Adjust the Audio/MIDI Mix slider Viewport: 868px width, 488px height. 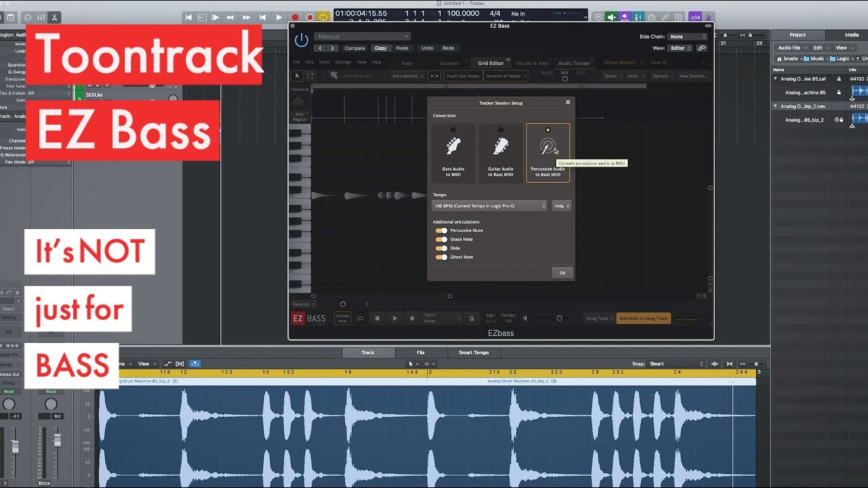564,79
